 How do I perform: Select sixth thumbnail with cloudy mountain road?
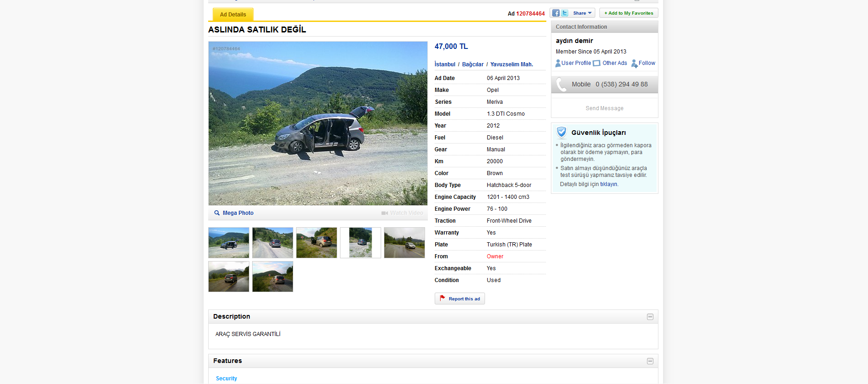point(229,277)
